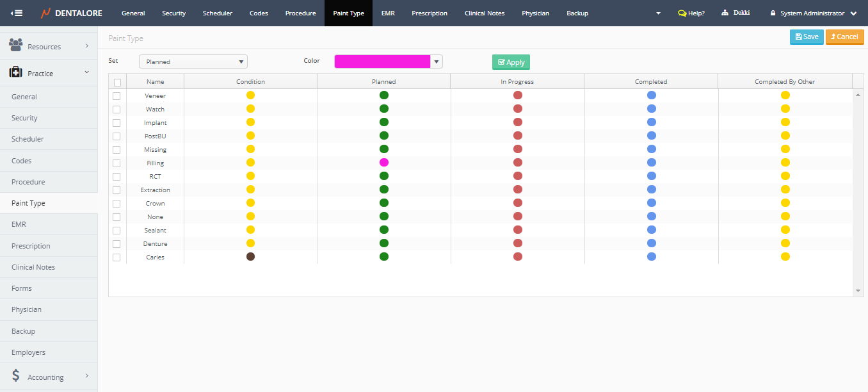The height and width of the screenshot is (392, 868).
Task: Toggle the select-all header checkbox
Action: click(117, 82)
